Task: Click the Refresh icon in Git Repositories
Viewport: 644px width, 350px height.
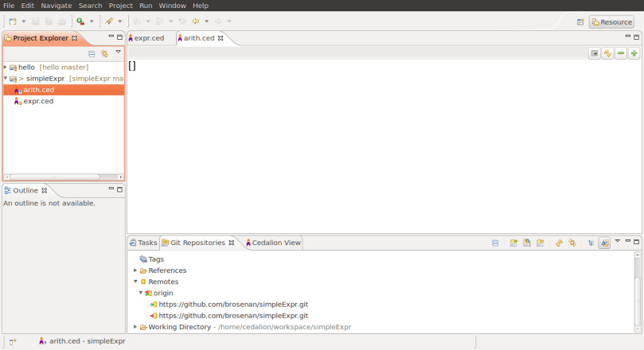Action: pyautogui.click(x=559, y=243)
